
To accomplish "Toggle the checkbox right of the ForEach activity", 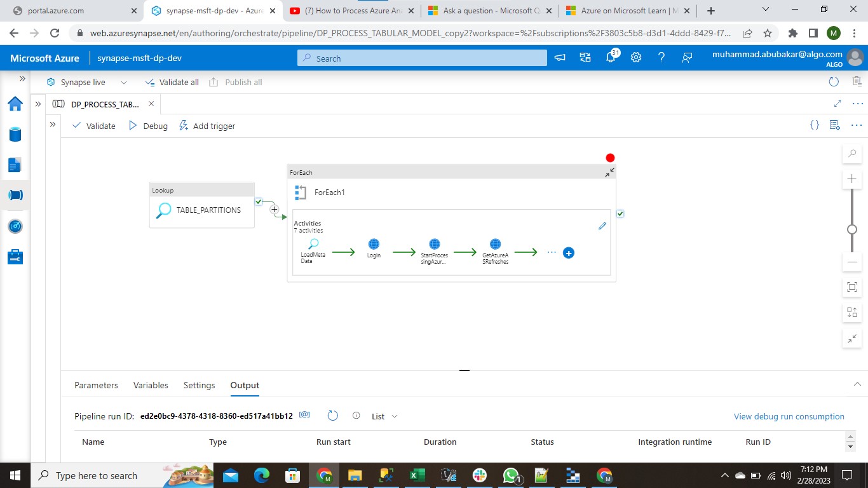I will pyautogui.click(x=620, y=213).
